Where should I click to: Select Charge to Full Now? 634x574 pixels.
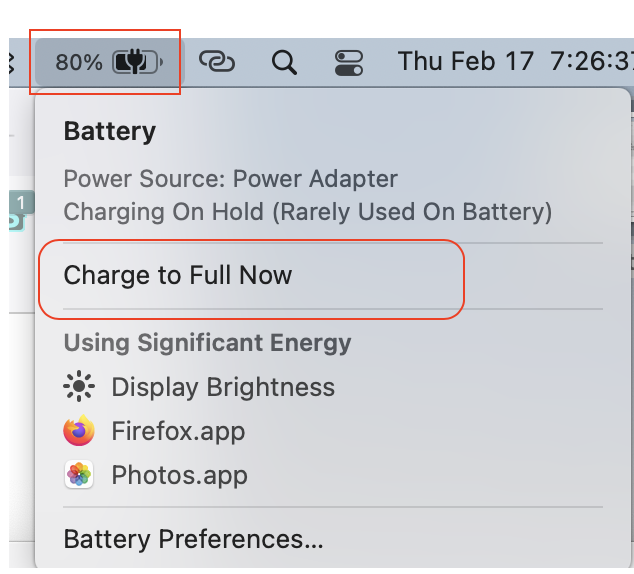(177, 275)
